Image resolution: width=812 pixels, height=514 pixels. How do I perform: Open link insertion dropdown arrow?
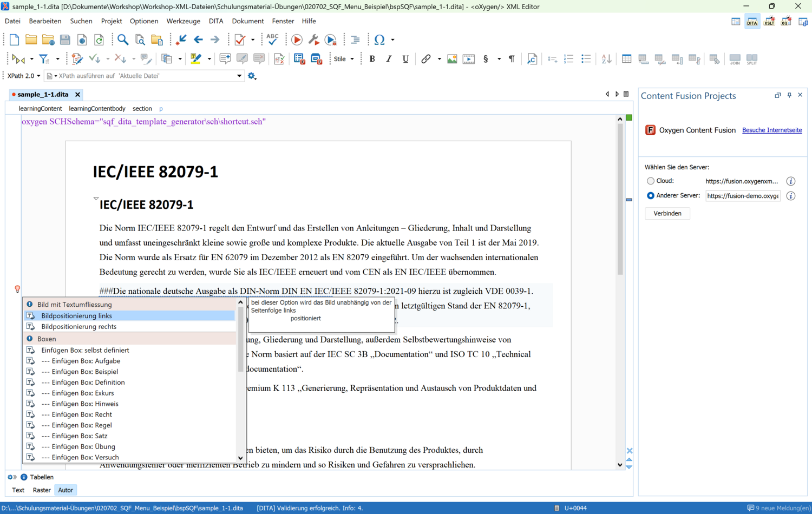pyautogui.click(x=439, y=59)
